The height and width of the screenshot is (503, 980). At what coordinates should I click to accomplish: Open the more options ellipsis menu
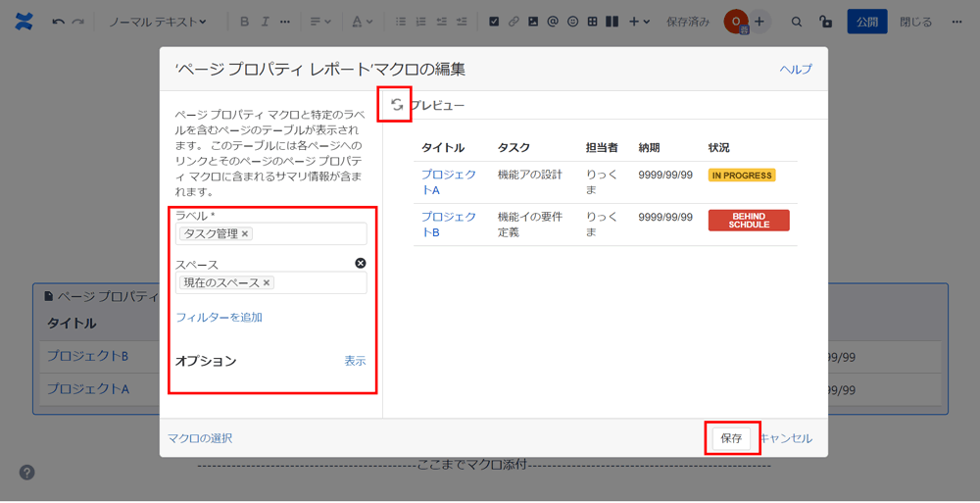[x=956, y=22]
